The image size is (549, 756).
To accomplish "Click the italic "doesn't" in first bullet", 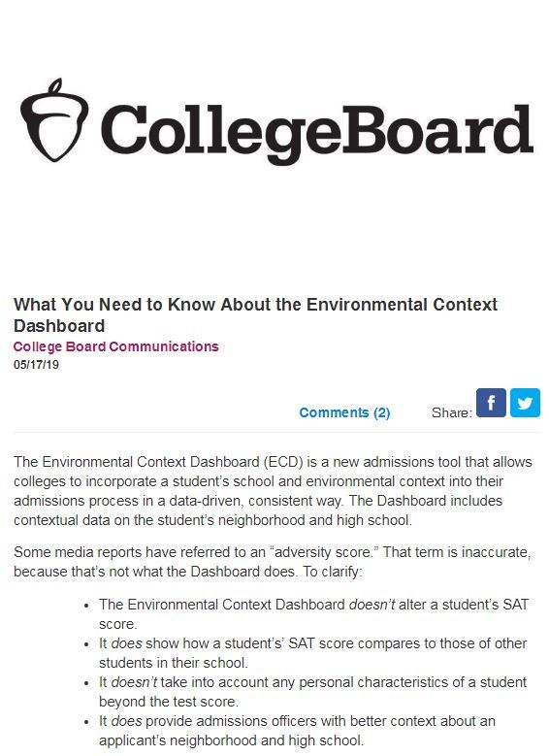I will [x=372, y=605].
